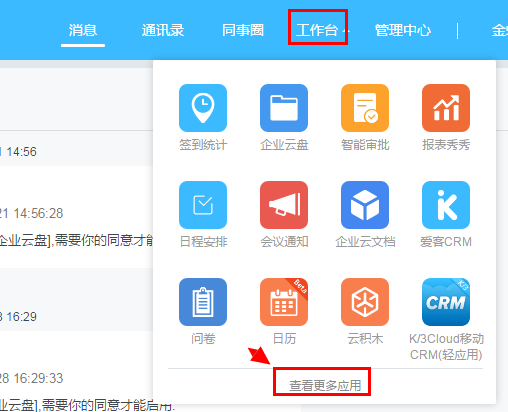The width and height of the screenshot is (508, 412).
Task: Open the 日程安排 schedule app
Action: point(203,205)
